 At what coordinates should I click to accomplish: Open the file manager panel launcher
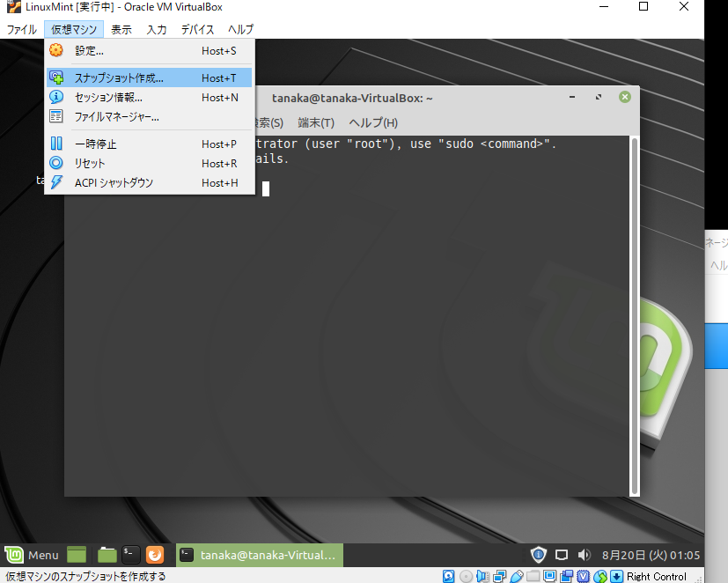click(x=107, y=555)
